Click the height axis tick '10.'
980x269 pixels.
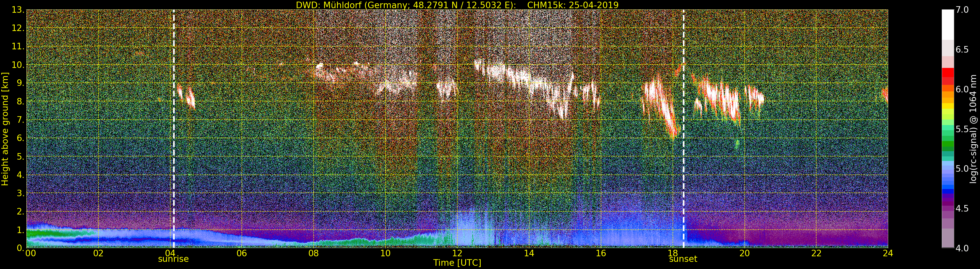tap(18, 65)
